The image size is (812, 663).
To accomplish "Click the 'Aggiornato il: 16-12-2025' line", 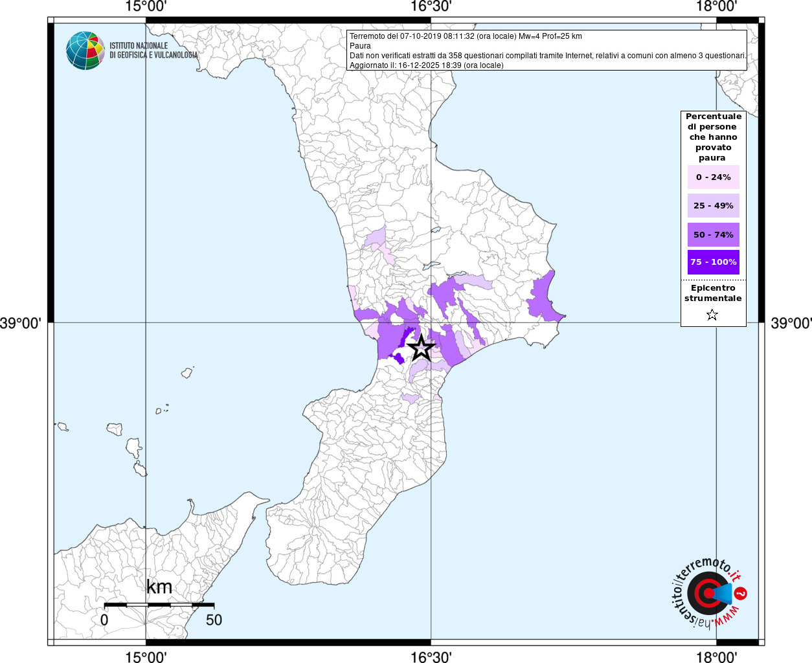I will [x=426, y=65].
